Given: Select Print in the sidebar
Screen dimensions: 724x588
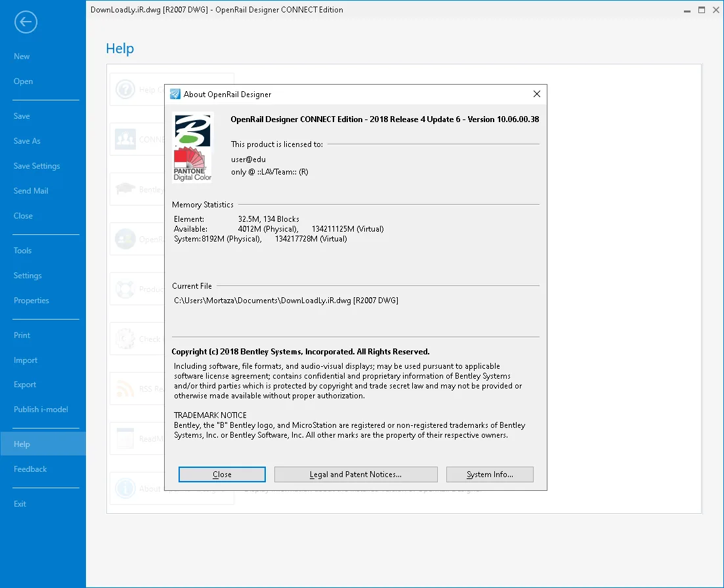Looking at the screenshot, I should [22, 335].
